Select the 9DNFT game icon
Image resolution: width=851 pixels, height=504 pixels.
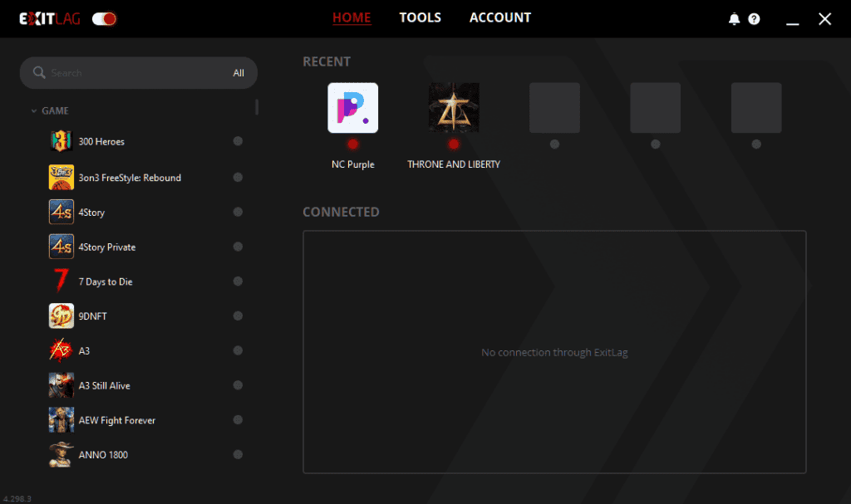pyautogui.click(x=61, y=316)
